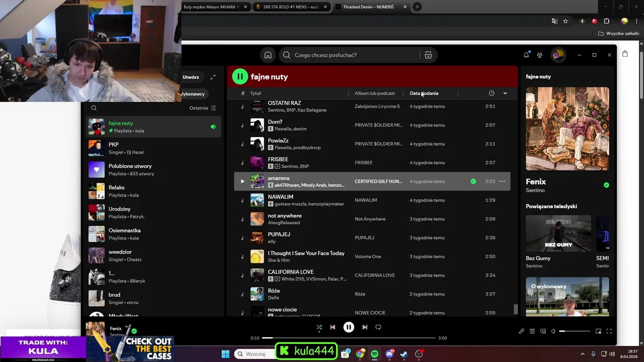The image size is (644, 362).
Task: Open the play queue icon
Action: 532,331
